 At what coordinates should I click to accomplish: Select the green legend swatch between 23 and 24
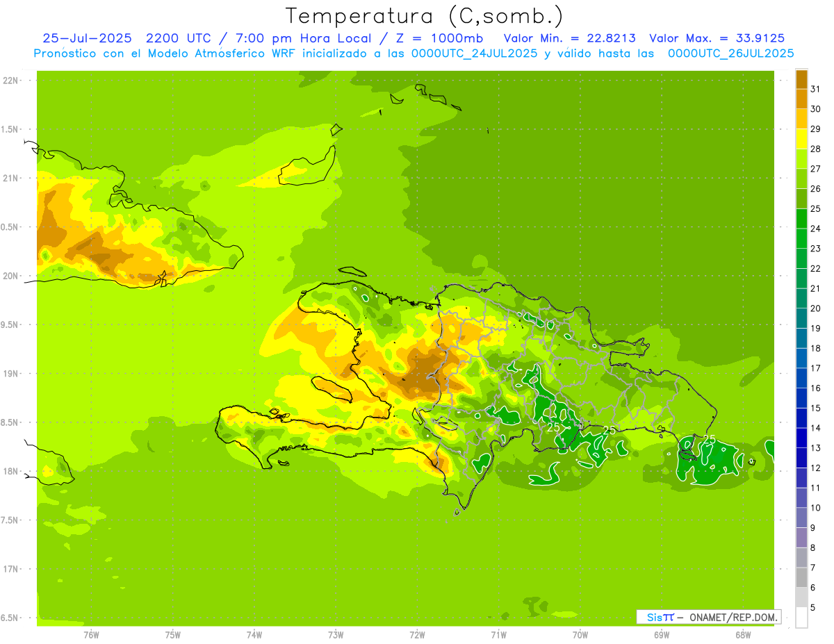tap(801, 238)
